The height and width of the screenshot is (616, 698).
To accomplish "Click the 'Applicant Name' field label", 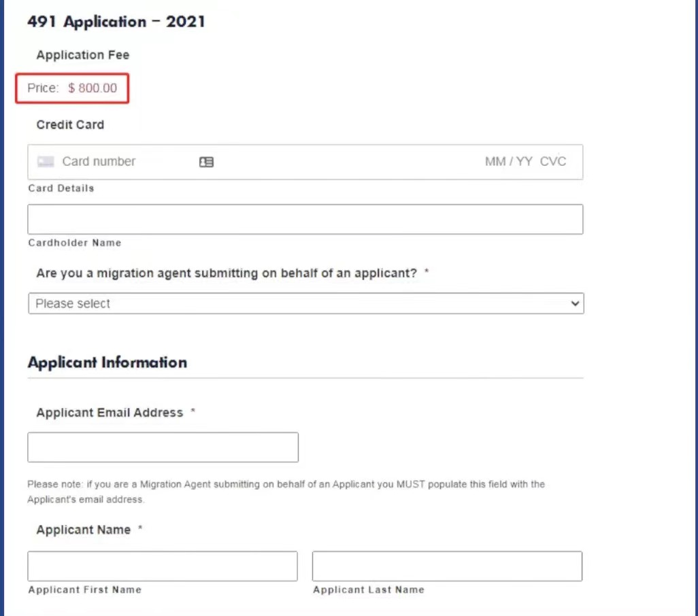I will click(x=84, y=530).
